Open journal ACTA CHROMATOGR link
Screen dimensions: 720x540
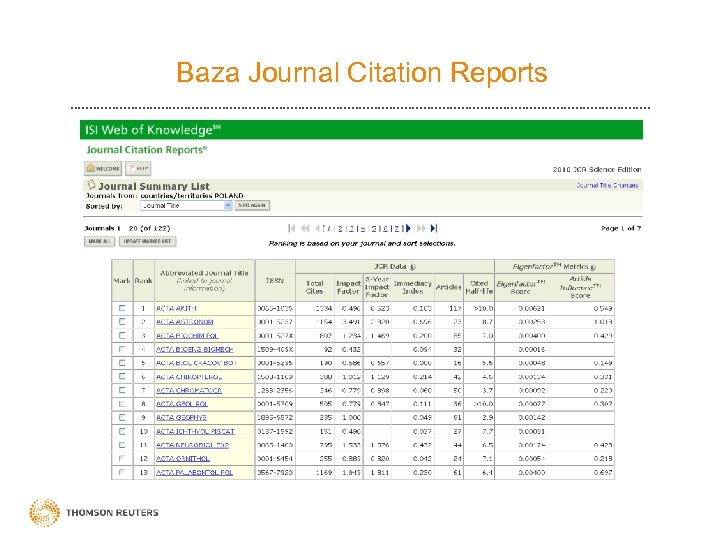pos(189,390)
